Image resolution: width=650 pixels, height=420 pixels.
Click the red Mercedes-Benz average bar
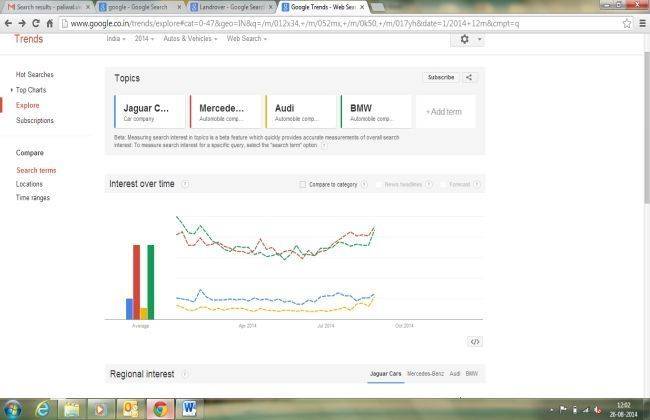click(136, 282)
